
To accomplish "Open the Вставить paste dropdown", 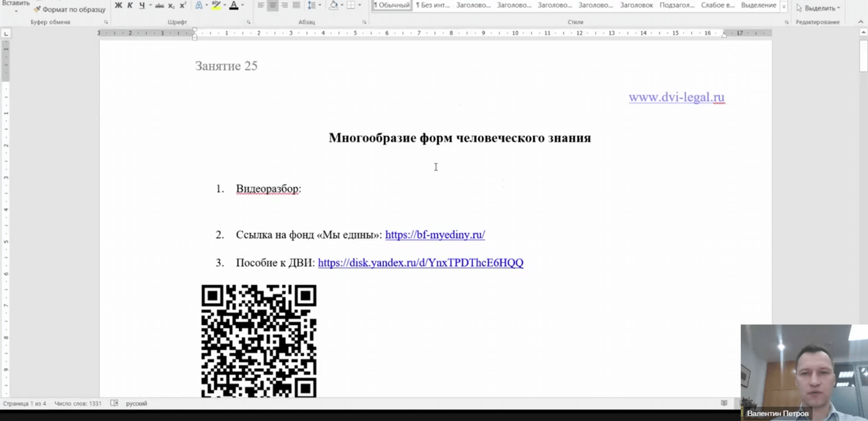I will 16,10.
